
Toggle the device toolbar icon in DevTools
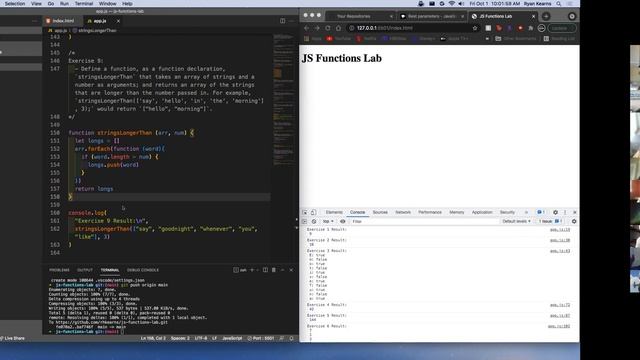313,212
